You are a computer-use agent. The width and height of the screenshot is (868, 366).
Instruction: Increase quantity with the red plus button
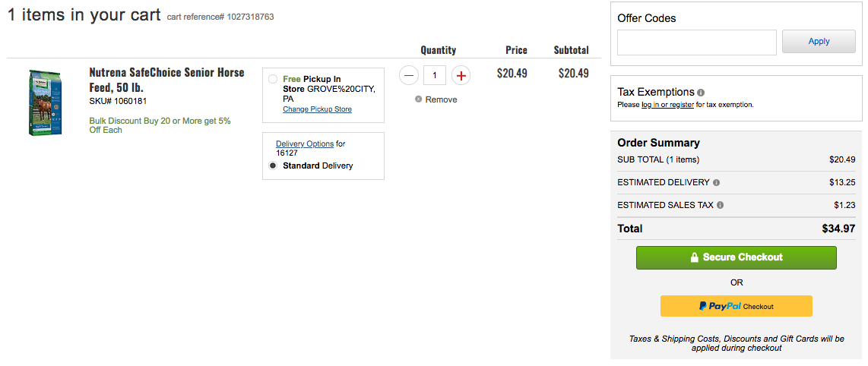pos(461,75)
